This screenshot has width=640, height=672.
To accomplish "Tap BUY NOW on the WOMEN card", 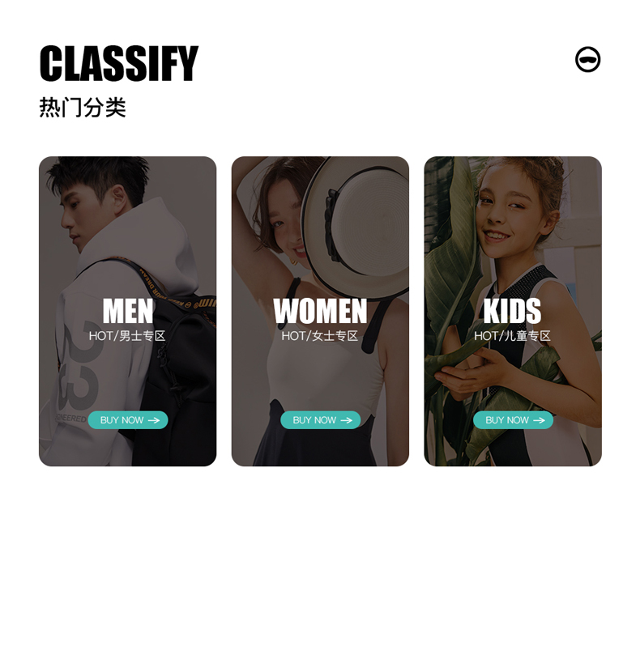I will (x=321, y=420).
